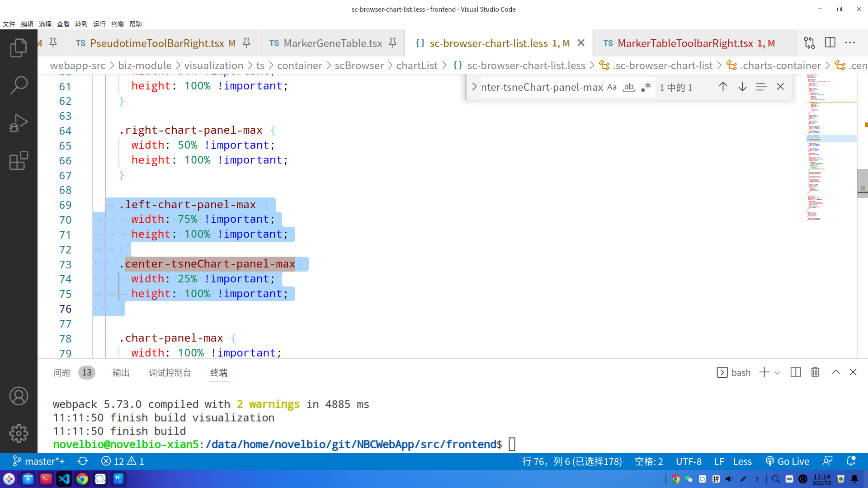Open the 终端 menu in menu bar
This screenshot has width=868, height=488.
[x=117, y=24]
